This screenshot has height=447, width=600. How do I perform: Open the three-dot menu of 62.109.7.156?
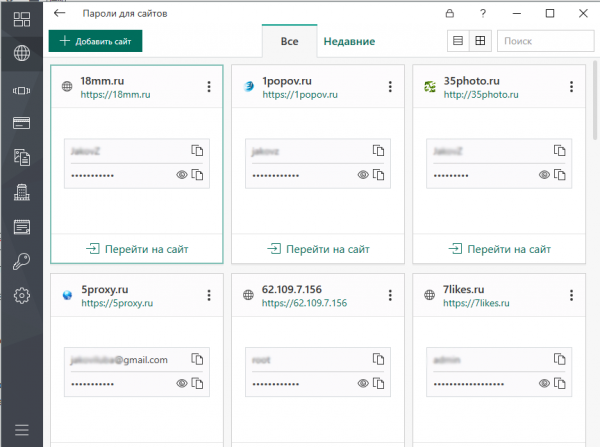pos(390,295)
